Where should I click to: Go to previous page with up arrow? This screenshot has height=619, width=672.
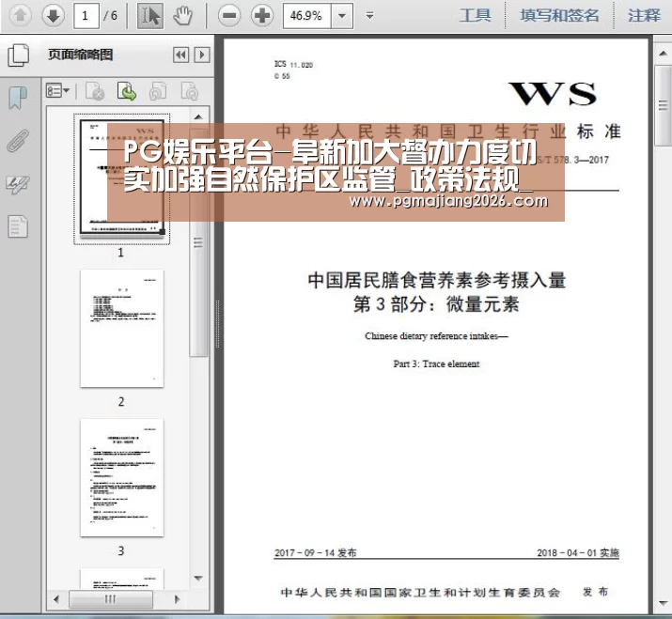20,16
